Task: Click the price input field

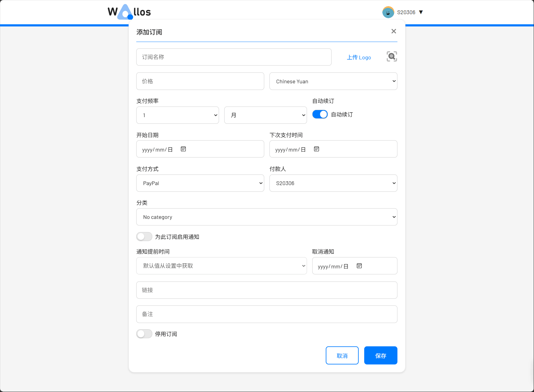Action: 200,81
